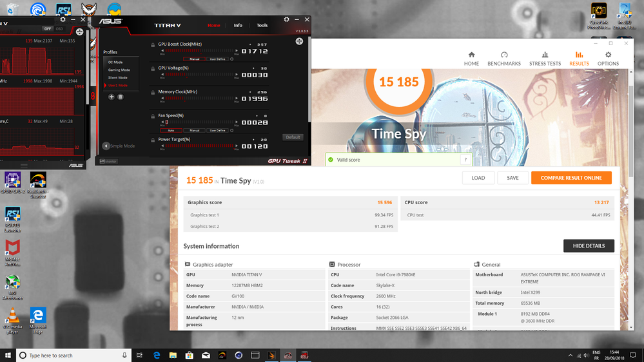
Task: Go to Home tab in GPU Tweak
Action: click(213, 26)
